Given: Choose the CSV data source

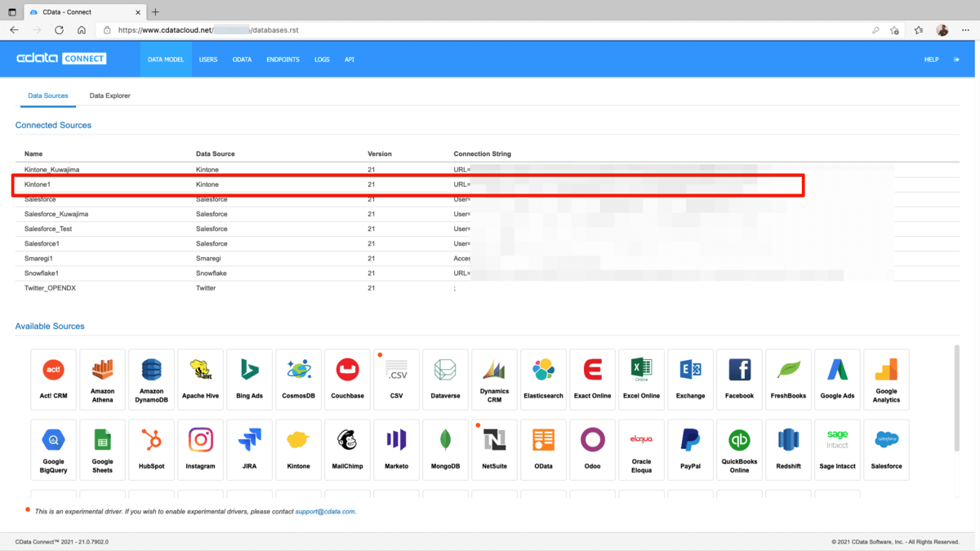Looking at the screenshot, I should 396,380.
